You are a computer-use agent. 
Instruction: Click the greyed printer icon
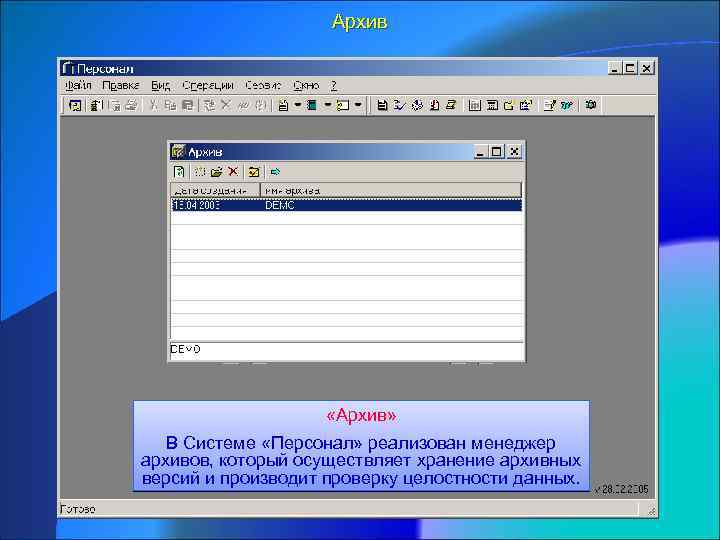[x=131, y=106]
